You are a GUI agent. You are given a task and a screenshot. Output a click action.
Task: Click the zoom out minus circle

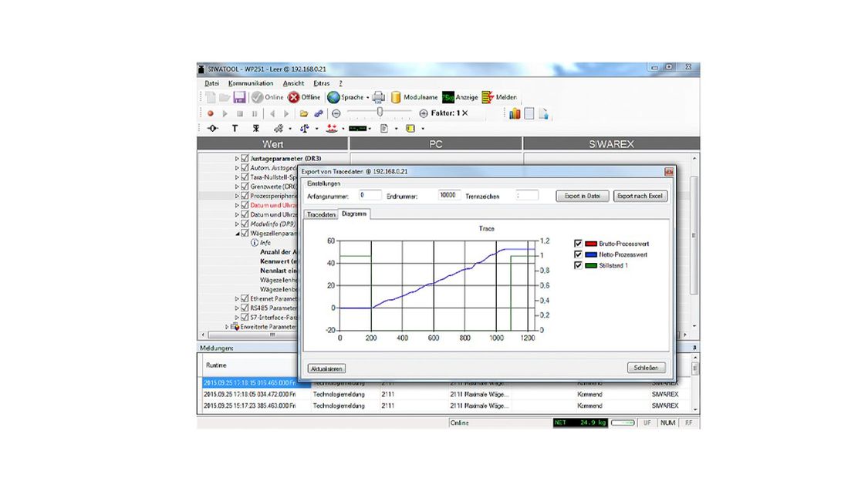coord(336,113)
